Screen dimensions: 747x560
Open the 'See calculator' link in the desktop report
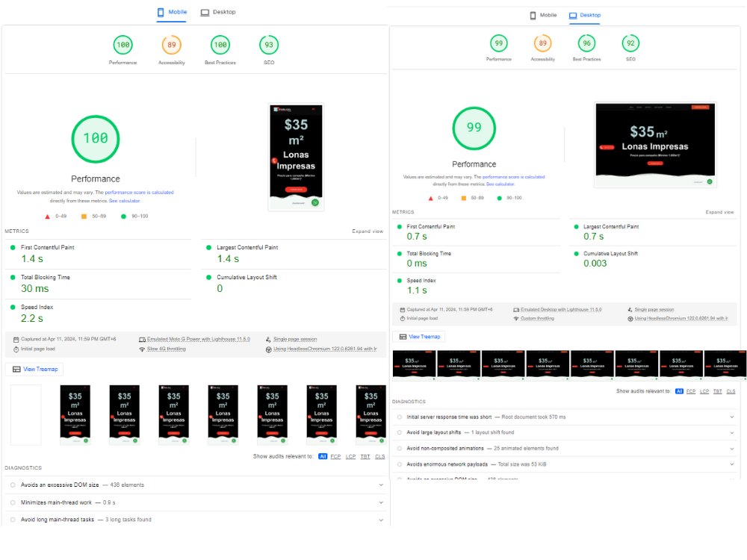[500, 184]
